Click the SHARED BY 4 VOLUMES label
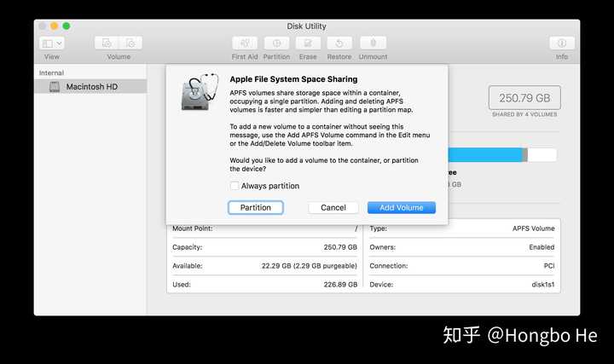Viewport: 614px width, 364px height. click(524, 114)
